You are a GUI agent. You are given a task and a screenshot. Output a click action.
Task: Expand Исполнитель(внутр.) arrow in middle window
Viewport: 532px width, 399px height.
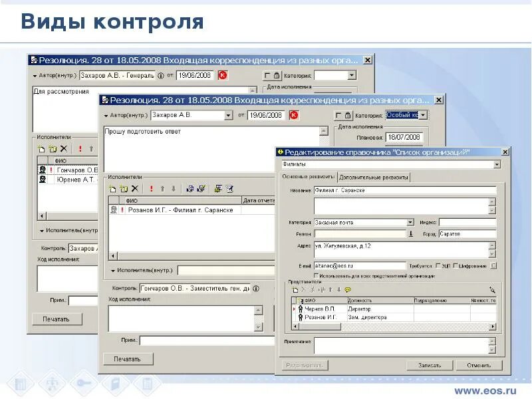pyautogui.click(x=112, y=271)
